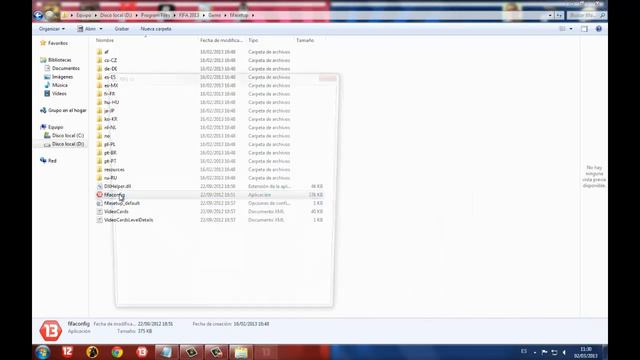Image resolution: width=640 pixels, height=360 pixels.
Task: Toggle the preview pane button
Action: coord(584,29)
